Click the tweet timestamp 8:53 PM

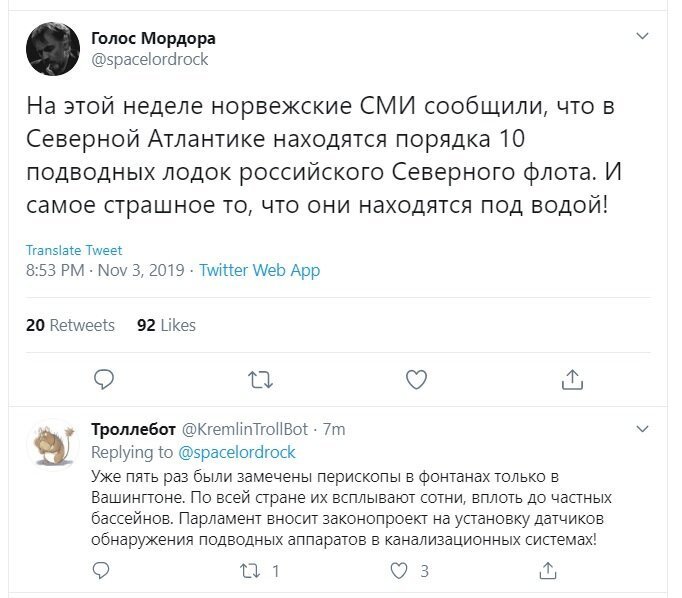55,270
